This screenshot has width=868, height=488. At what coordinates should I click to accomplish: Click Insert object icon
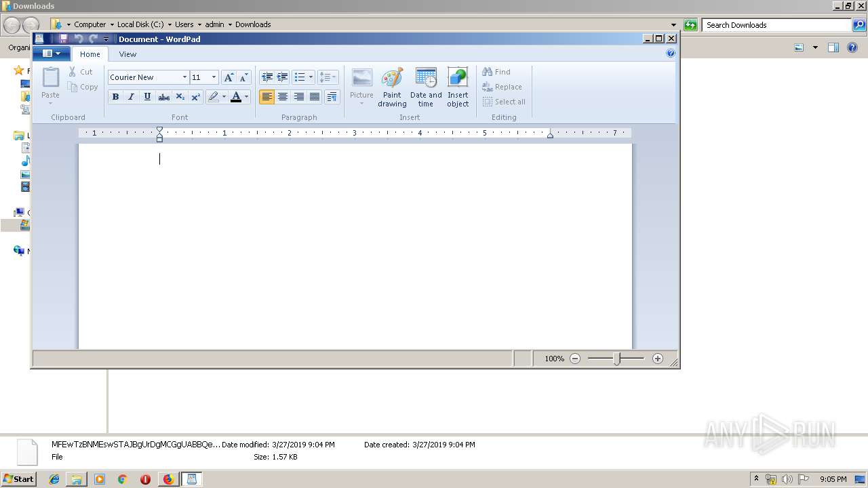(458, 87)
